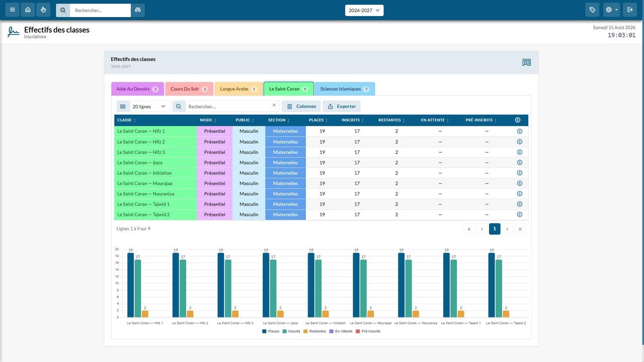Open info for Le Saint Coran — Initiation
Screen dimensions: 644x362
(520, 173)
